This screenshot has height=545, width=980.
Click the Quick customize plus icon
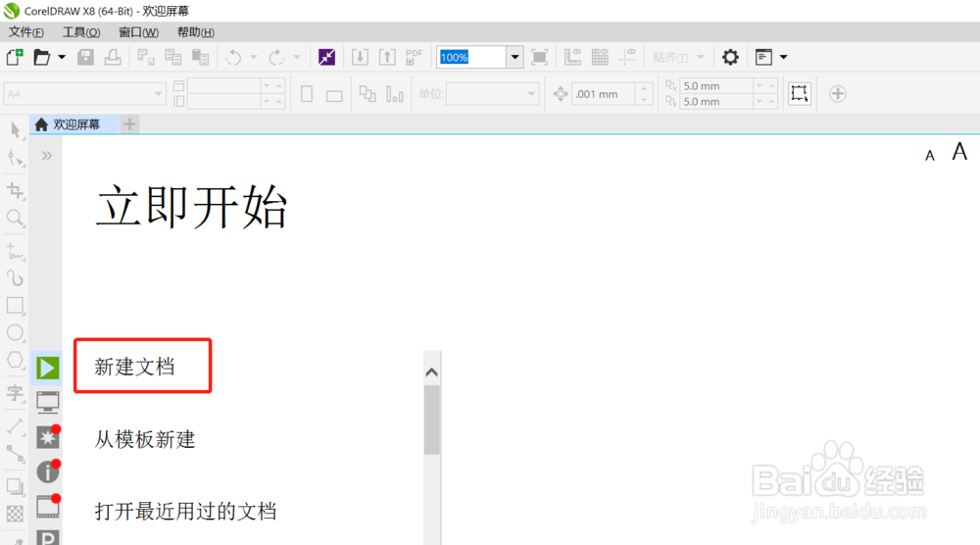click(838, 94)
